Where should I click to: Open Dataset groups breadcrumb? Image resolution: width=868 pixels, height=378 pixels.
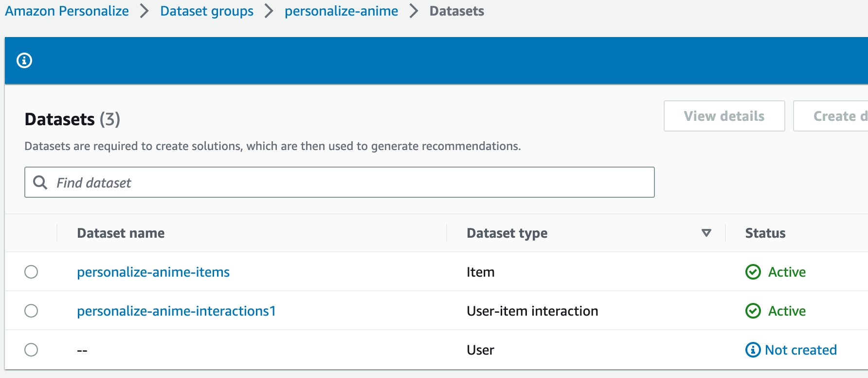207,11
